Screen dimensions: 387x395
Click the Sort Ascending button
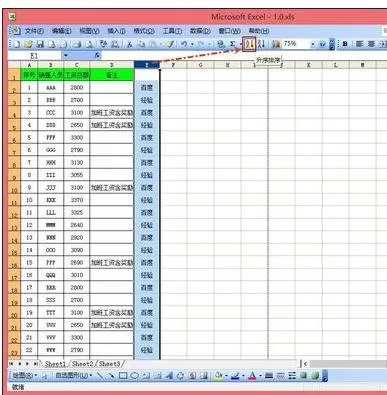click(249, 44)
